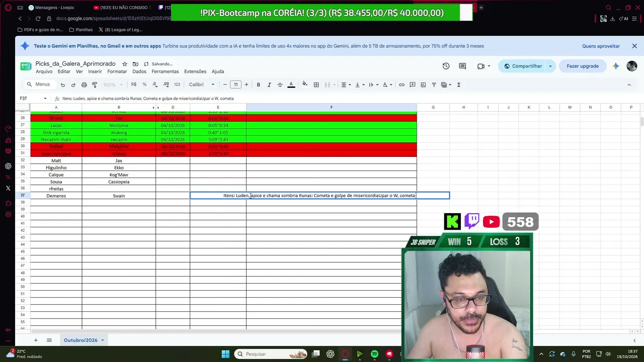Click the redo arrow icon
The image size is (644, 362).
point(73,85)
